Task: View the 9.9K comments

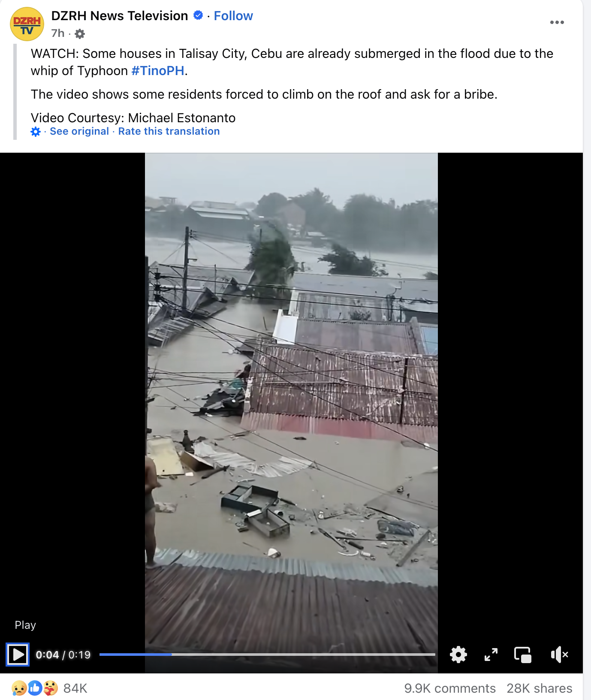Action: (450, 688)
